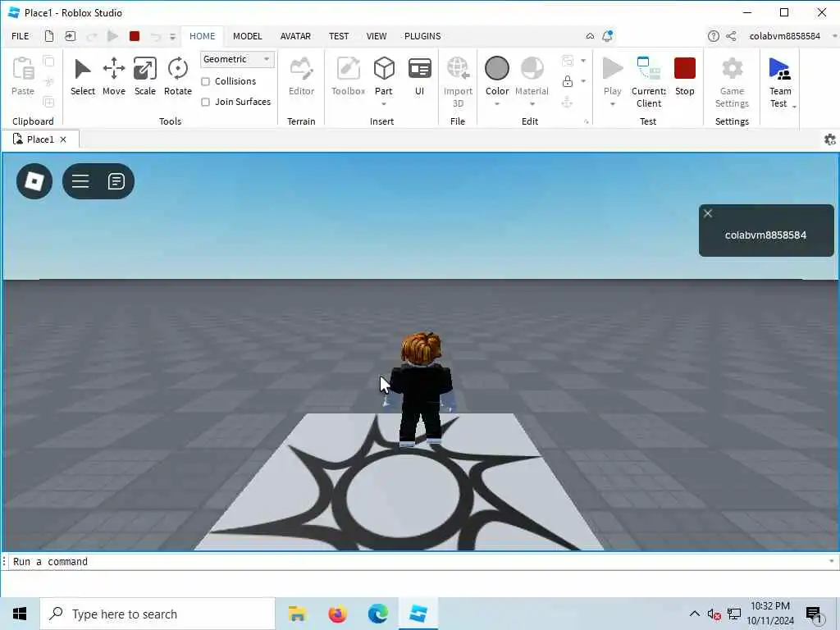Viewport: 840px width, 630px height.
Task: Dismiss the colabvm8858584 player list panel
Action: tap(708, 213)
